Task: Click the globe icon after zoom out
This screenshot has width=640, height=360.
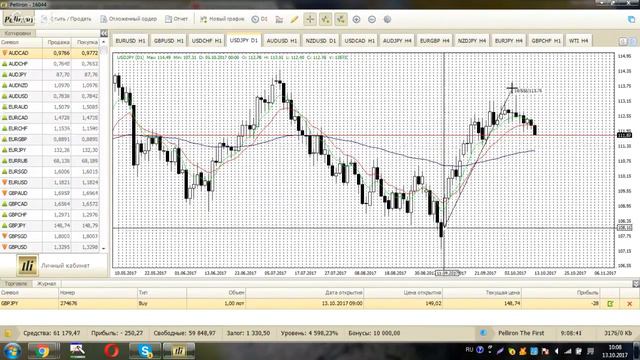Action: tap(387, 19)
